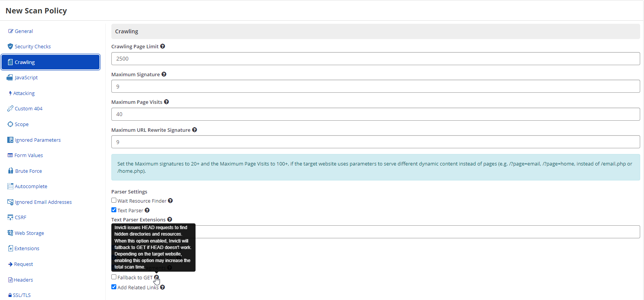Viewport: 644px width, 300px height.
Task: Uncheck the Text Parser checkbox
Action: coord(114,210)
